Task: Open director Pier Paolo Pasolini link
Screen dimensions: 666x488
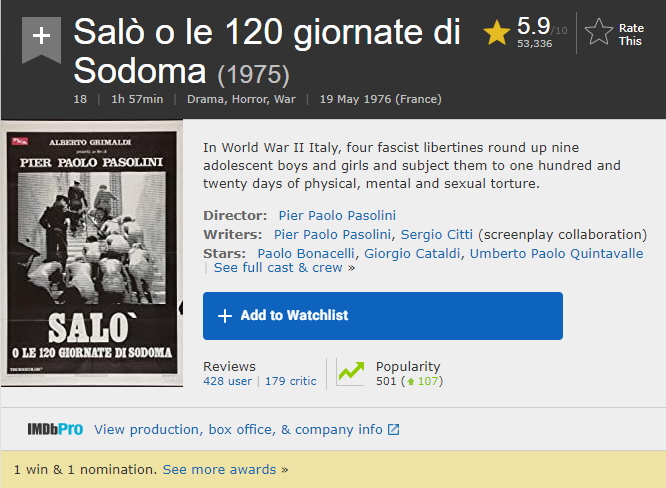Action: point(335,215)
